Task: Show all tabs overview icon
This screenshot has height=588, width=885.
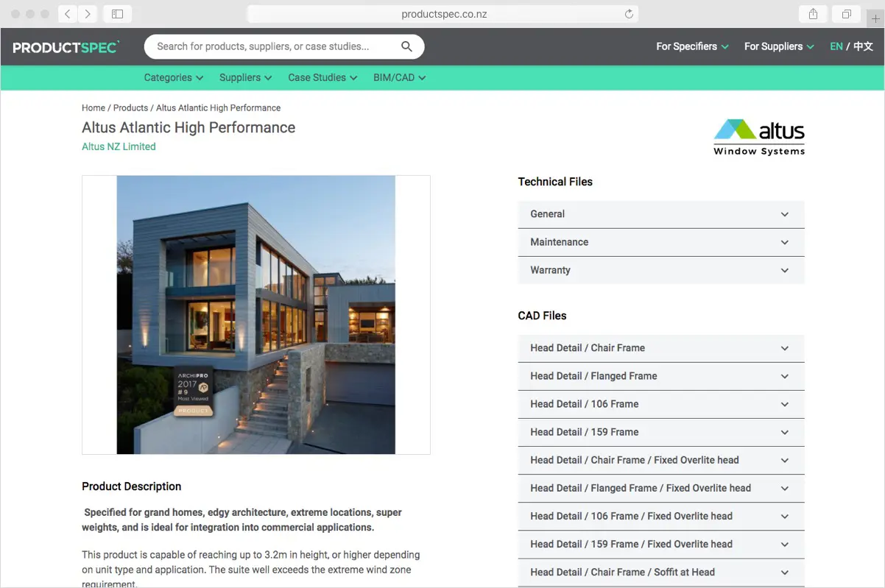Action: [847, 14]
